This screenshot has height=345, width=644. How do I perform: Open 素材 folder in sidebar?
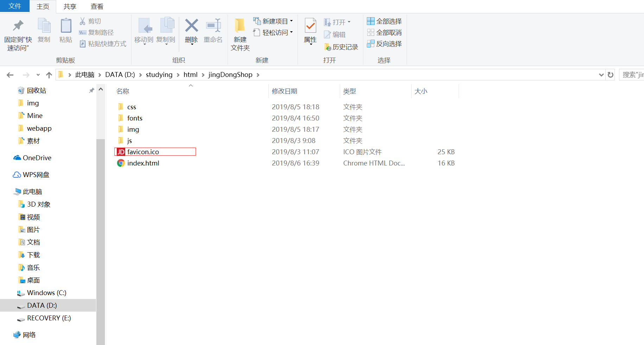[x=29, y=141]
